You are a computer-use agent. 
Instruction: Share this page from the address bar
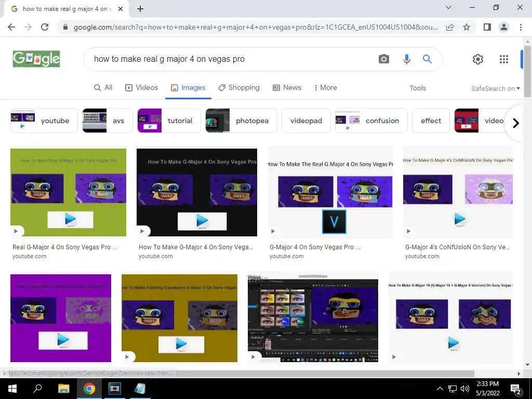450,27
